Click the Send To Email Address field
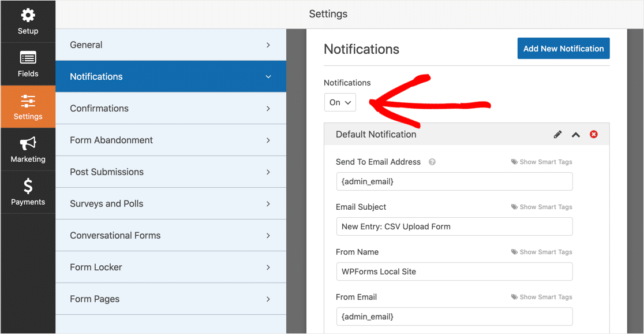This screenshot has width=644, height=334. pos(454,181)
